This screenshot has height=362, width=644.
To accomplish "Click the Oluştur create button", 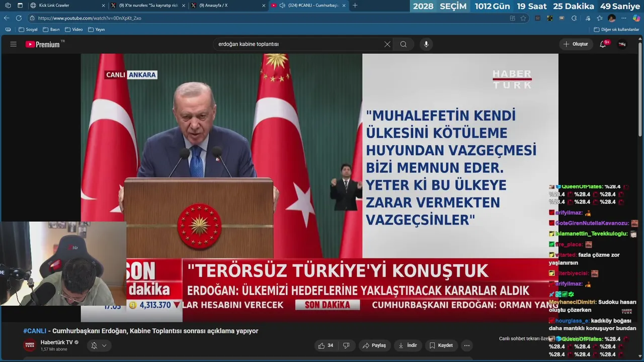I will click(576, 44).
